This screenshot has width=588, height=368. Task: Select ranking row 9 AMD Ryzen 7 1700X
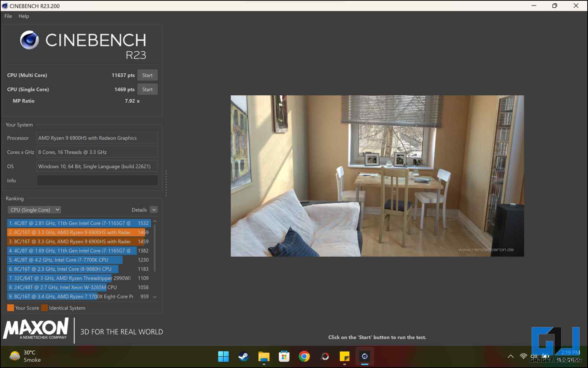(79, 297)
